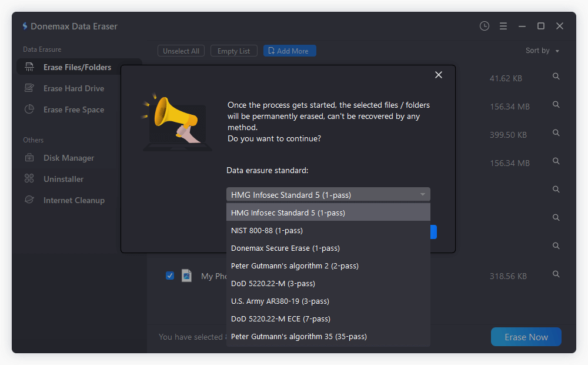The image size is (588, 365).
Task: Click the Add More button
Action: click(289, 51)
